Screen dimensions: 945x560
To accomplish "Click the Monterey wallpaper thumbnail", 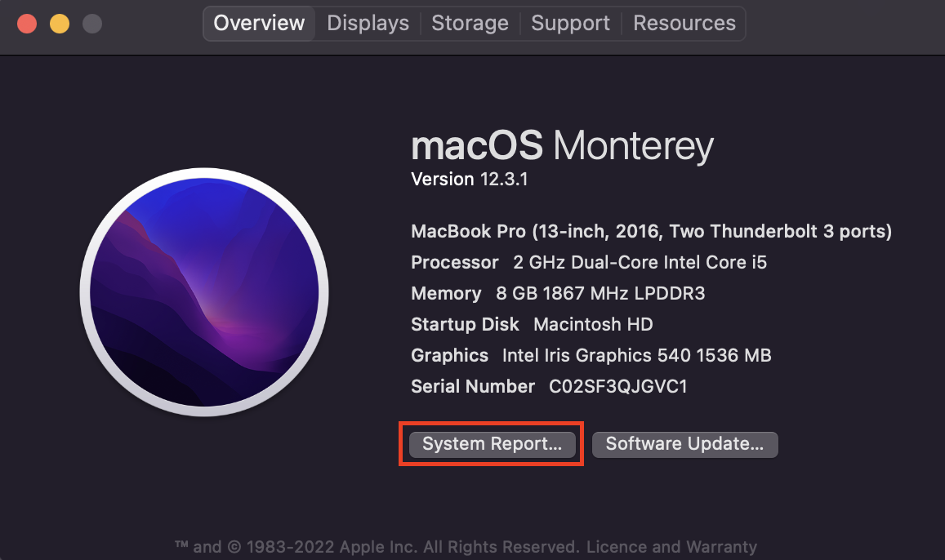I will click(203, 292).
